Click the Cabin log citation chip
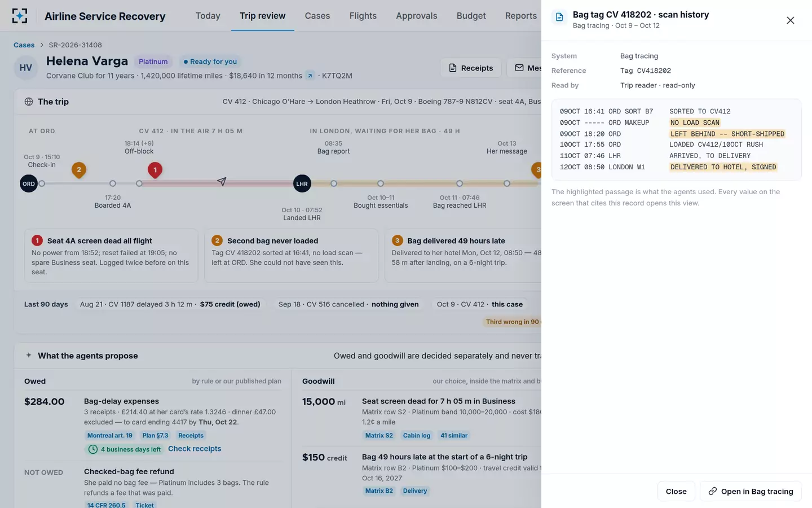This screenshot has height=508, width=812. 417,436
